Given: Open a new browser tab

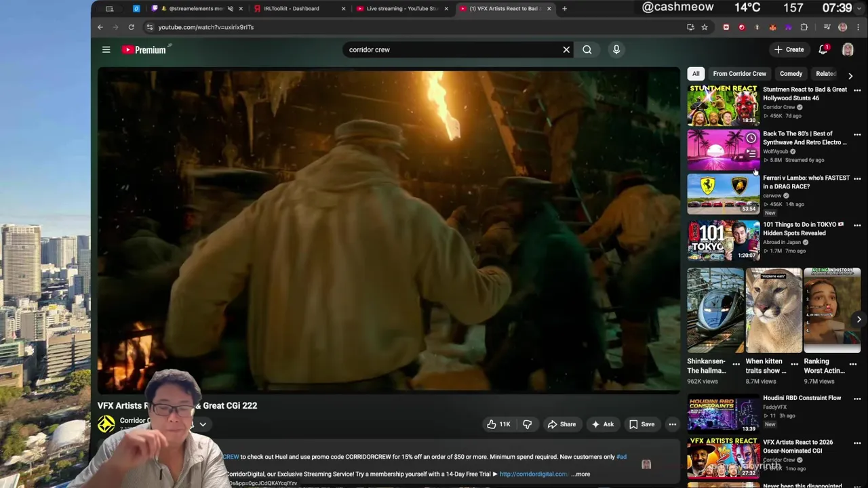Looking at the screenshot, I should tap(564, 9).
